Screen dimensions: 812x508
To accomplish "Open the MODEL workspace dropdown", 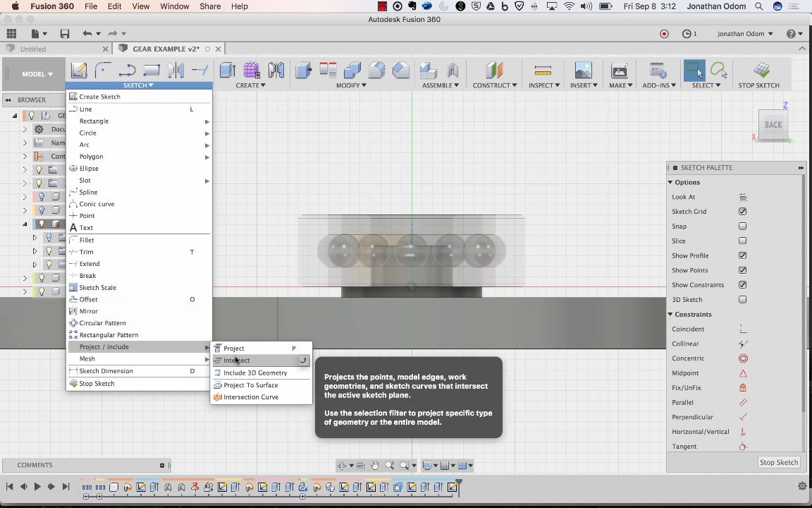I will 37,74.
